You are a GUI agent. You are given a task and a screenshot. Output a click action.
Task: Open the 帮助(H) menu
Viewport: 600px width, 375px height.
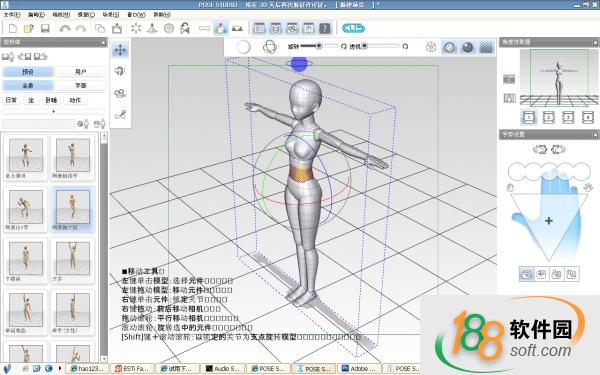[x=161, y=15]
